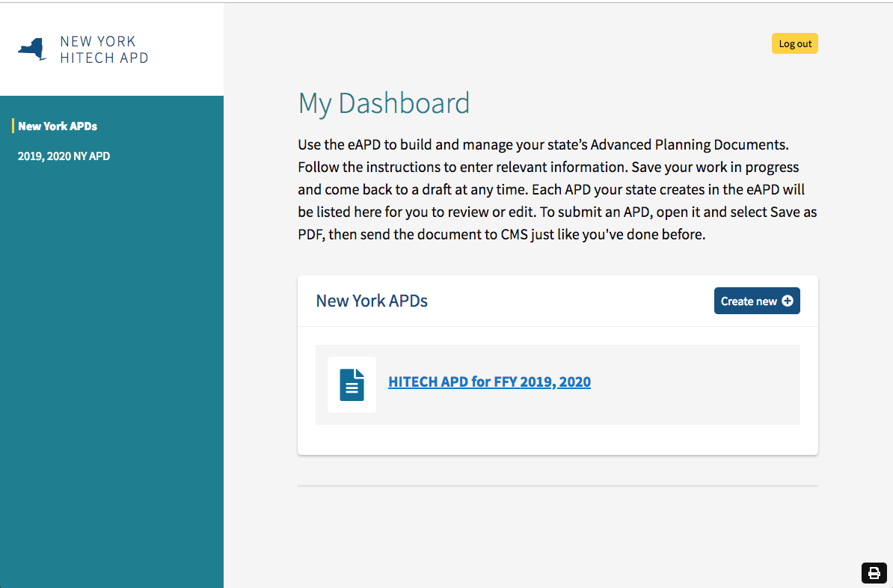
Task: Click the printer icon in bottom corner
Action: [x=874, y=572]
